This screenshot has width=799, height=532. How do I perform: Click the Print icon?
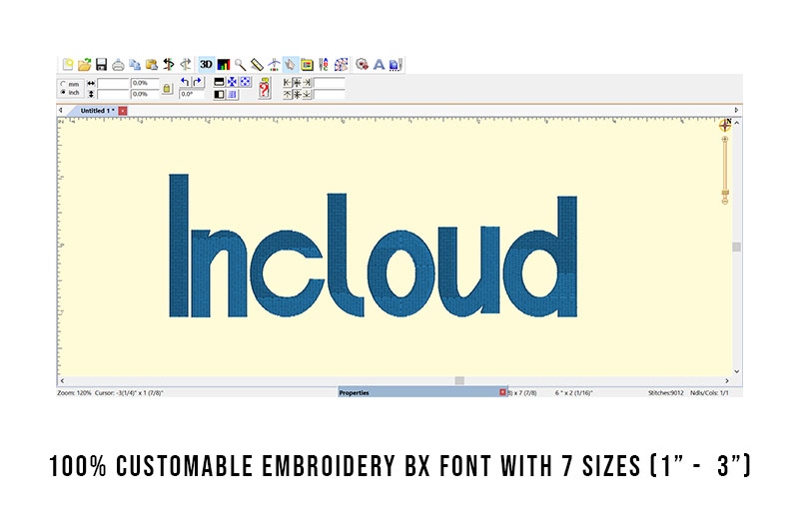click(x=118, y=65)
